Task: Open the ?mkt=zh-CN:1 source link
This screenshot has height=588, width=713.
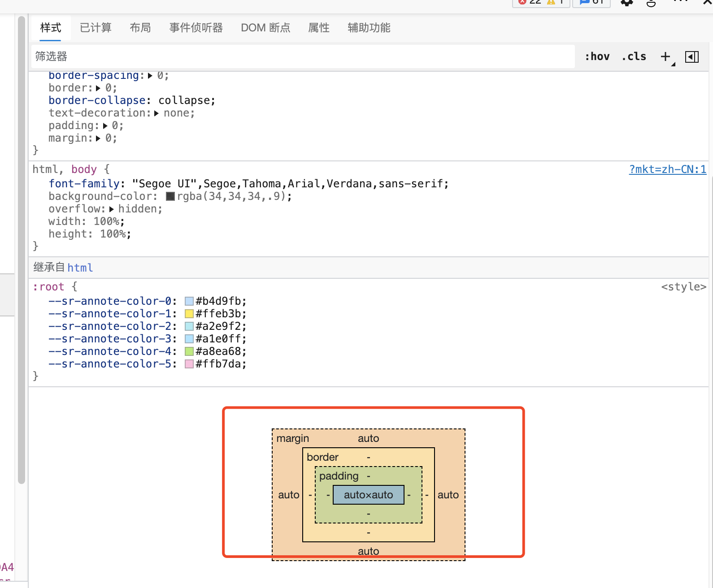Action: click(667, 169)
